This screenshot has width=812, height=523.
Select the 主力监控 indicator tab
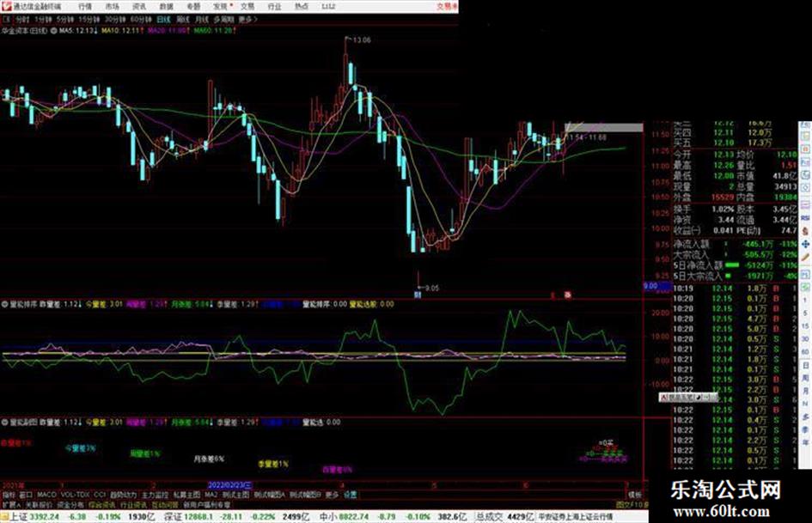click(155, 495)
